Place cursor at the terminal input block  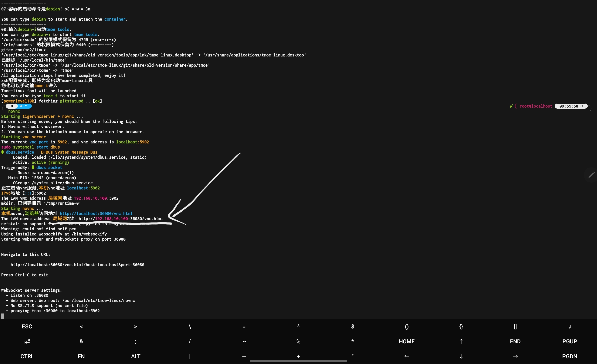coord(2,316)
